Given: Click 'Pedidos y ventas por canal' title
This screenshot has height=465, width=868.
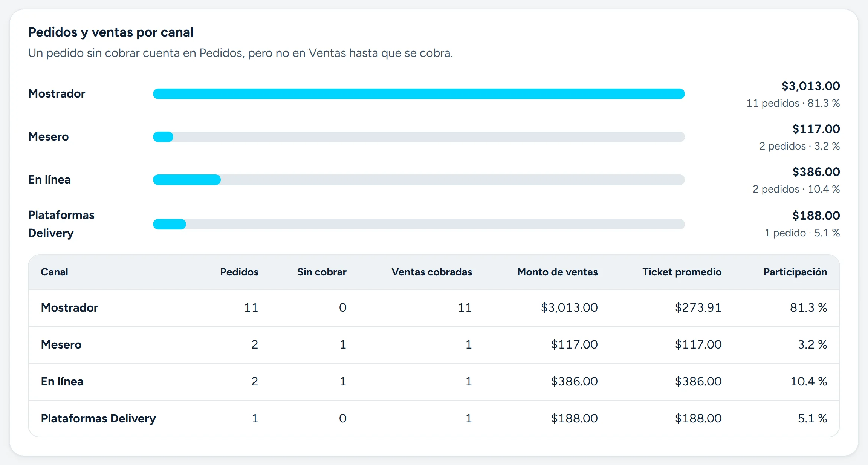Looking at the screenshot, I should 111,32.
